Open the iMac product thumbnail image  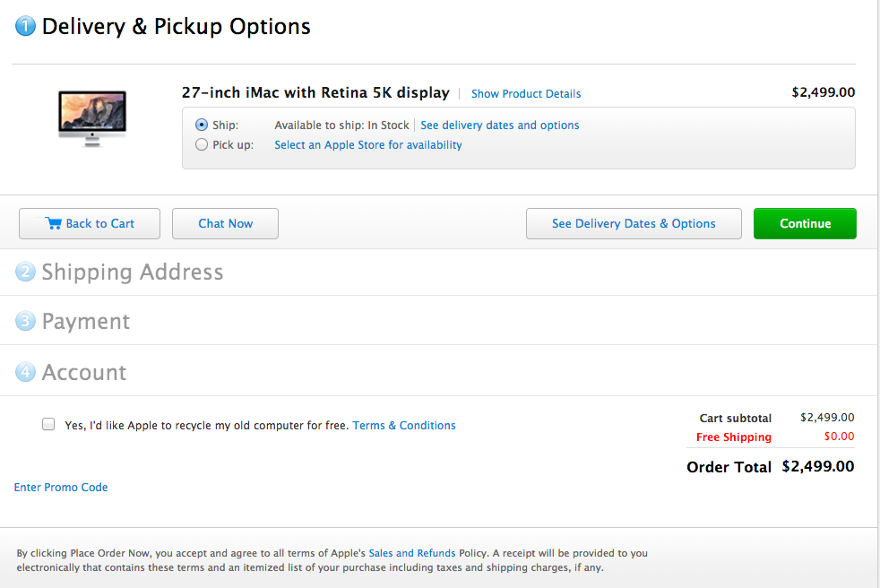point(92,118)
